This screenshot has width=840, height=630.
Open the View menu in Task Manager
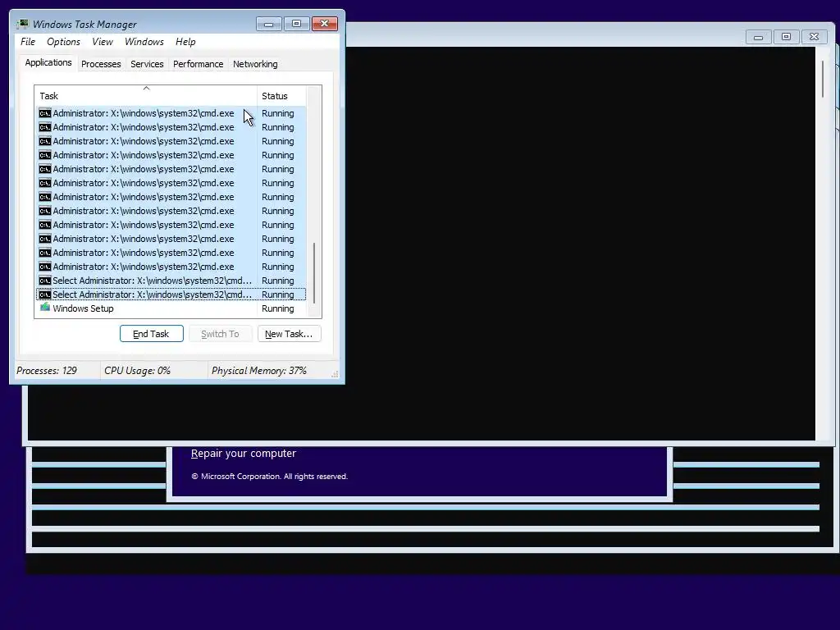pos(103,42)
